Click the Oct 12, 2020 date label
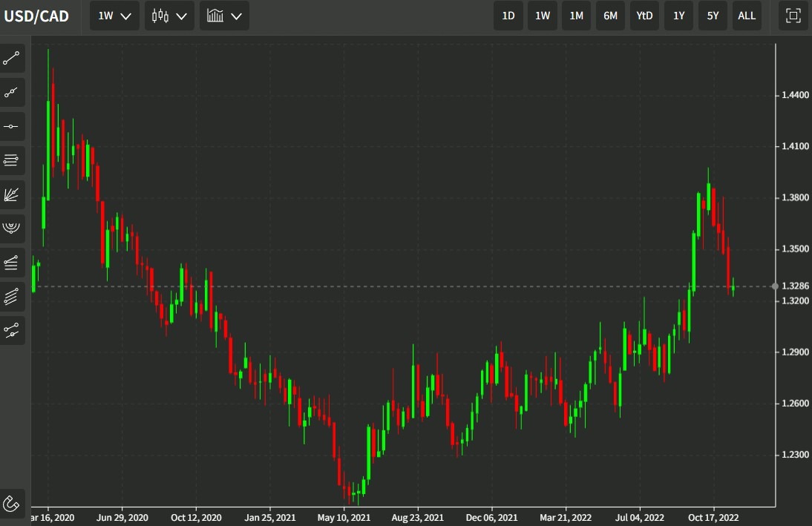The image size is (812, 526). coord(196,518)
